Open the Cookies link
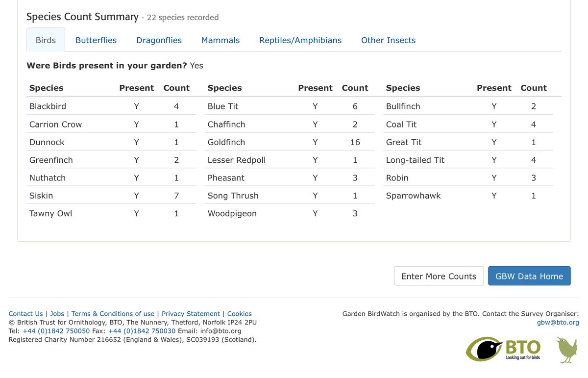 coord(240,314)
